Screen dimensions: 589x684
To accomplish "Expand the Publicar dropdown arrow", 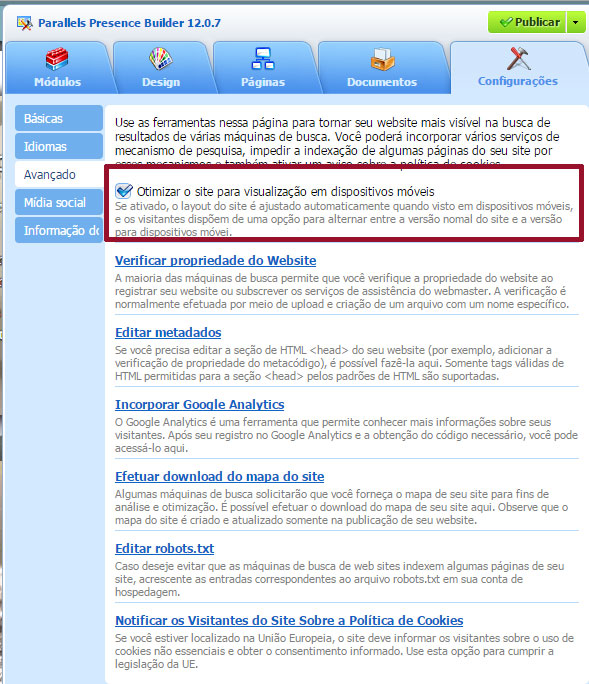I will 576,22.
